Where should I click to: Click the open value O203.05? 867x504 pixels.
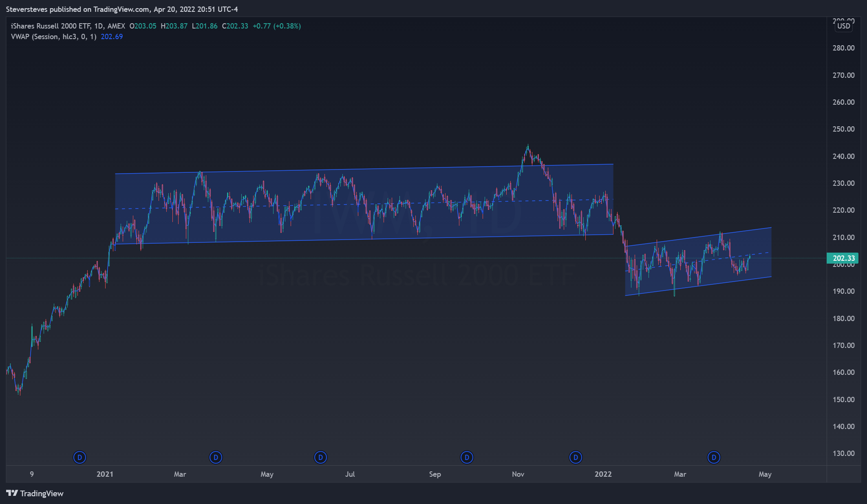143,26
